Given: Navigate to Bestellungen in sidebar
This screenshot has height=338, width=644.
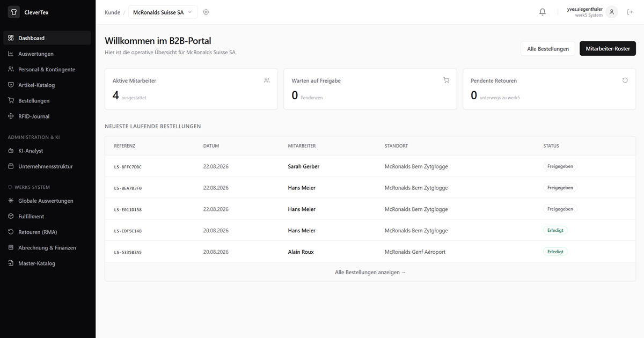Looking at the screenshot, I should [47, 100].
